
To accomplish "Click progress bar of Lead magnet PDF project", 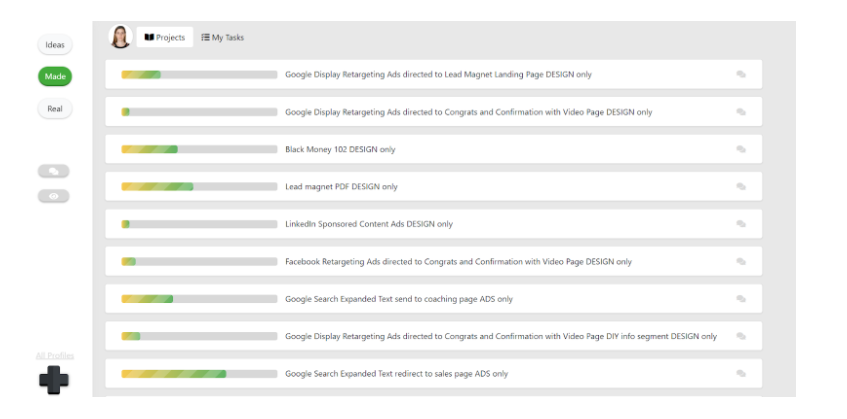I will [x=199, y=186].
